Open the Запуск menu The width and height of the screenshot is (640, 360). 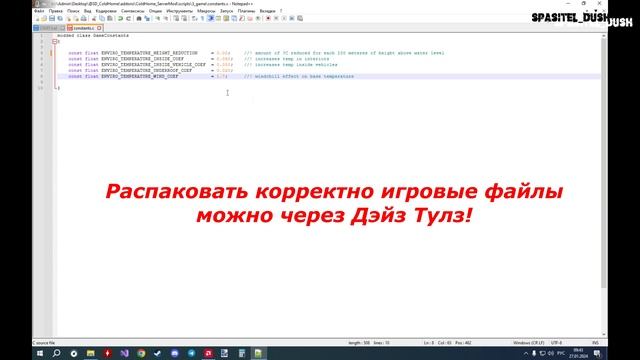tap(227, 11)
